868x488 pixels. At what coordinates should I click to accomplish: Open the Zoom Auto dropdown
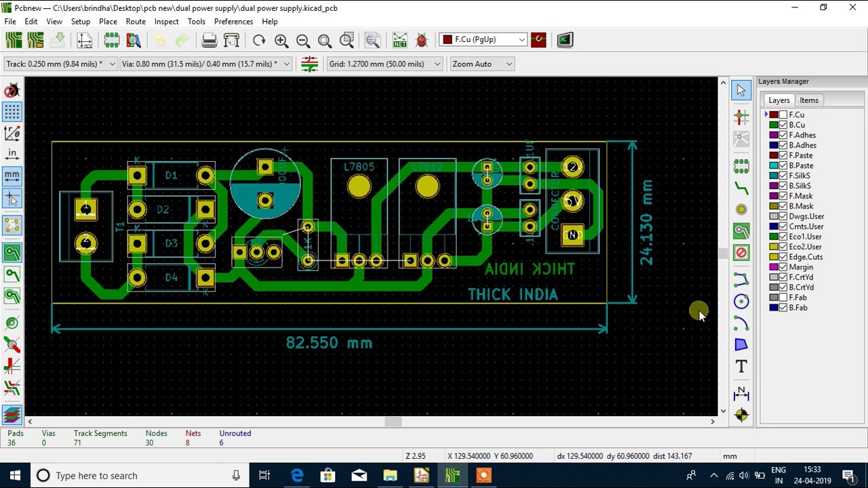pyautogui.click(x=481, y=64)
